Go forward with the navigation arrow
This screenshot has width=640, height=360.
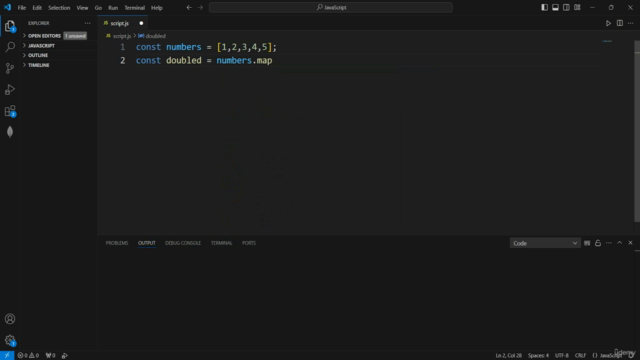point(200,7)
